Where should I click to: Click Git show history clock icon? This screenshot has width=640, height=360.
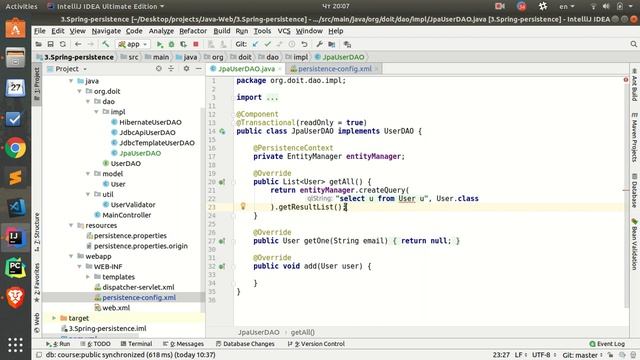[292, 44]
